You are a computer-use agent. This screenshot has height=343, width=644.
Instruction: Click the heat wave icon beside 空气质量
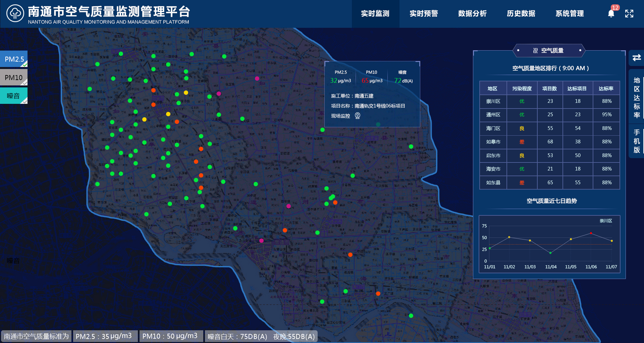point(535,51)
